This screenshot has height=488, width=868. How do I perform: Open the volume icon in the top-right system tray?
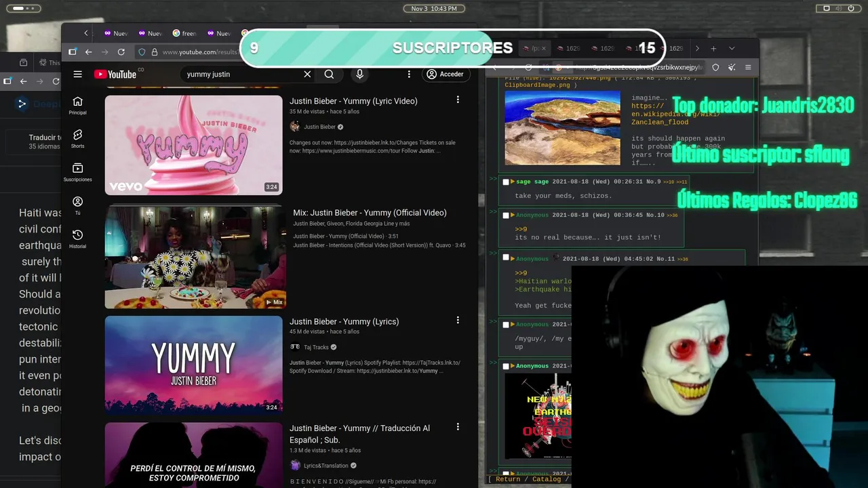pyautogui.click(x=839, y=8)
